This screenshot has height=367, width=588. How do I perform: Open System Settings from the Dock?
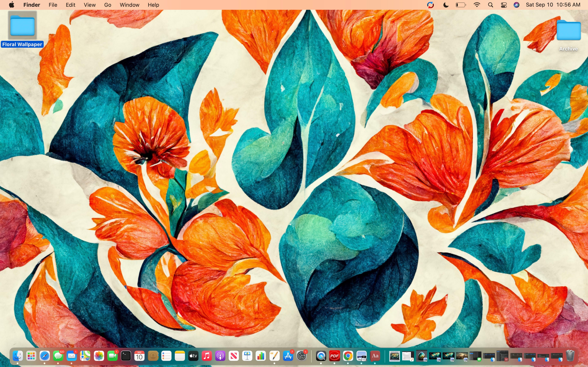pyautogui.click(x=301, y=356)
